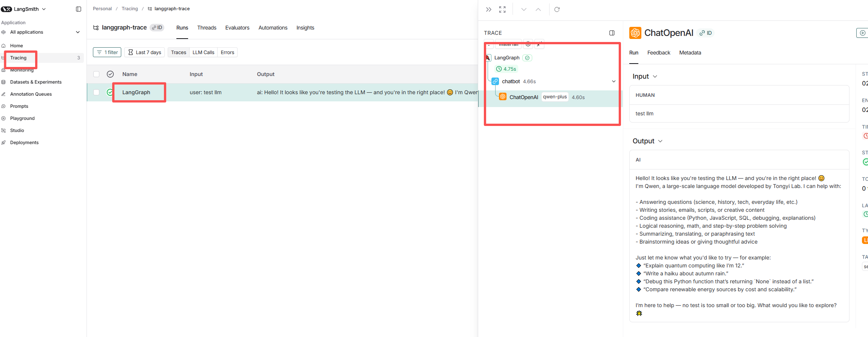Select the Traces view toggle
Image resolution: width=868 pixels, height=337 pixels.
coord(179,52)
